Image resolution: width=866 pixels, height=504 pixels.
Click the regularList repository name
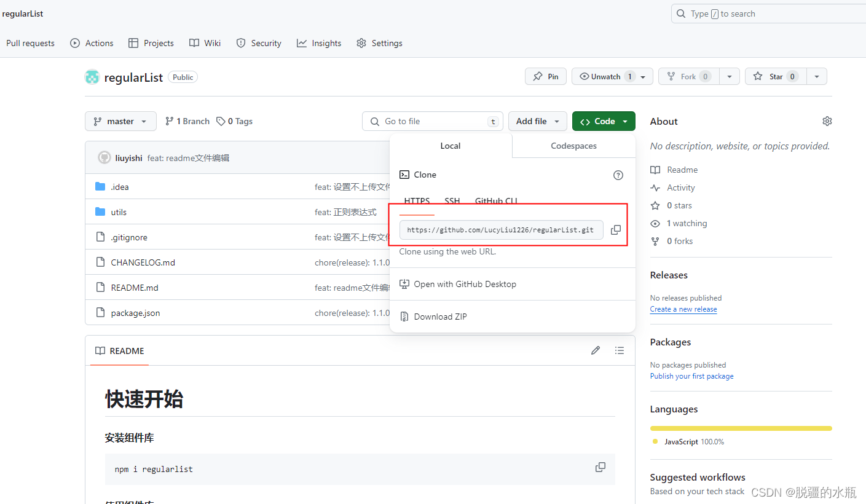(133, 77)
